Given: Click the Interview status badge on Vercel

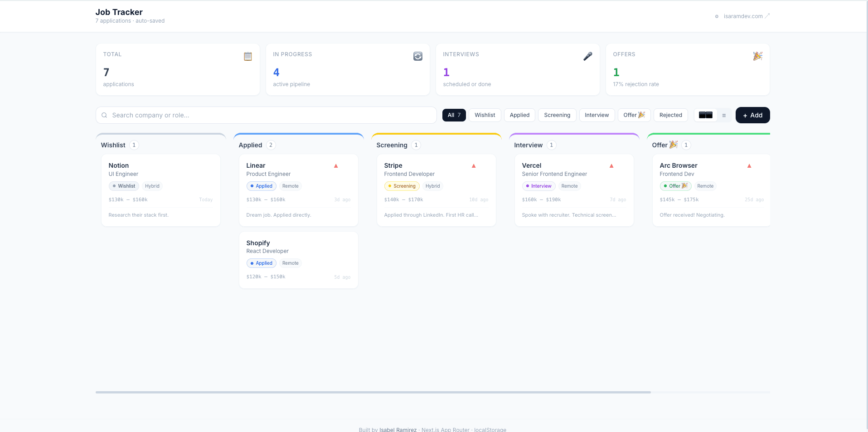Looking at the screenshot, I should pyautogui.click(x=538, y=186).
